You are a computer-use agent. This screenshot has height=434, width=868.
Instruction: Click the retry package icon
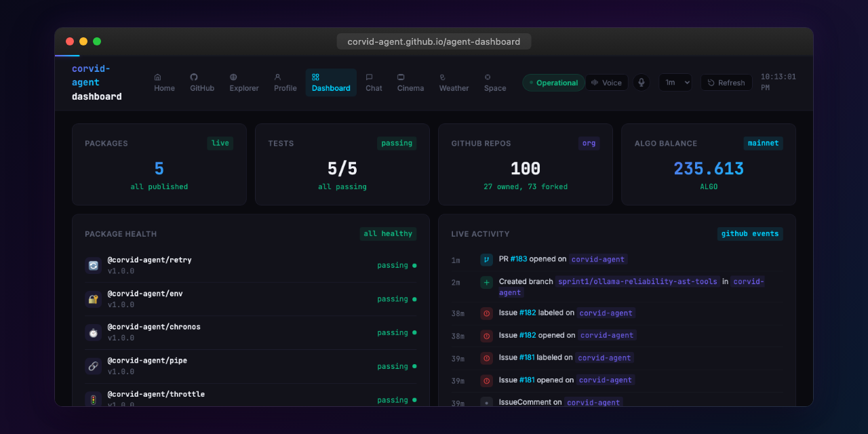point(93,265)
